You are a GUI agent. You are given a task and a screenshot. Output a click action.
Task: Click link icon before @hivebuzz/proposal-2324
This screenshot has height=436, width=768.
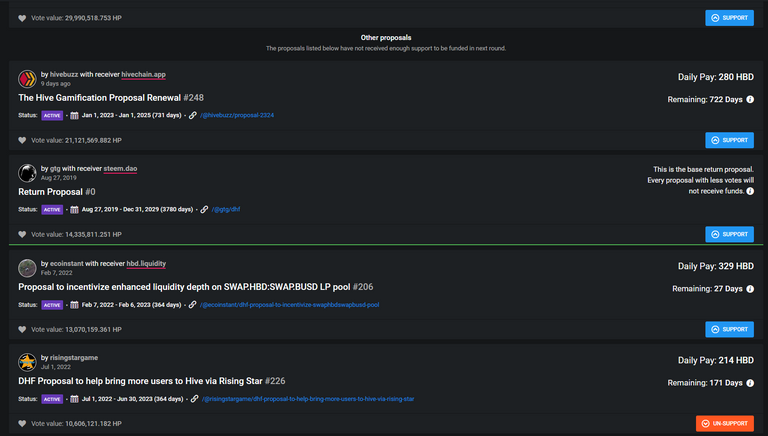point(192,115)
